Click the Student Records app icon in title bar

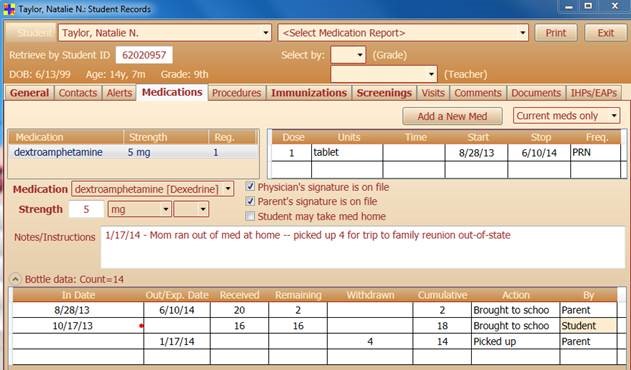click(9, 8)
